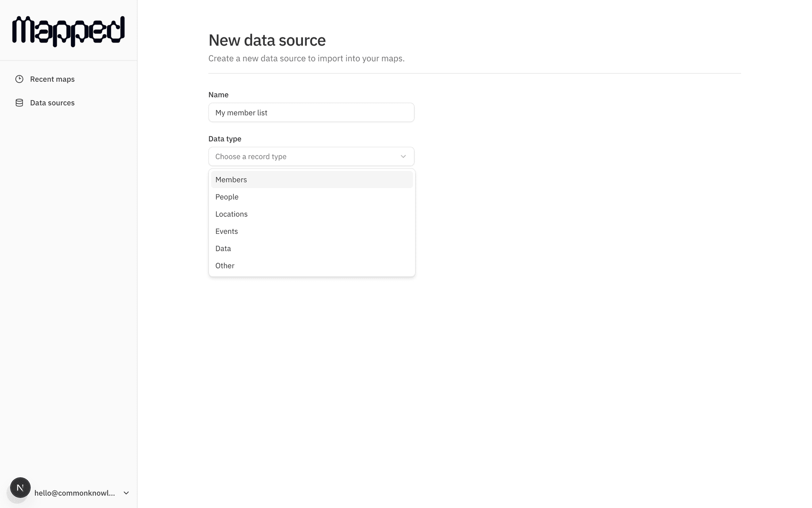Image resolution: width=812 pixels, height=508 pixels.
Task: Choose the People record type
Action: click(227, 197)
